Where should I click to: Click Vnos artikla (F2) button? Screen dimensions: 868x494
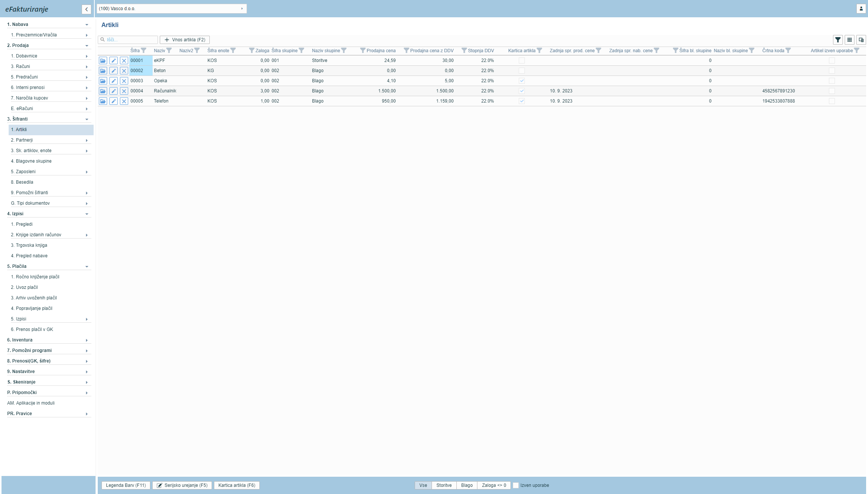pyautogui.click(x=185, y=40)
